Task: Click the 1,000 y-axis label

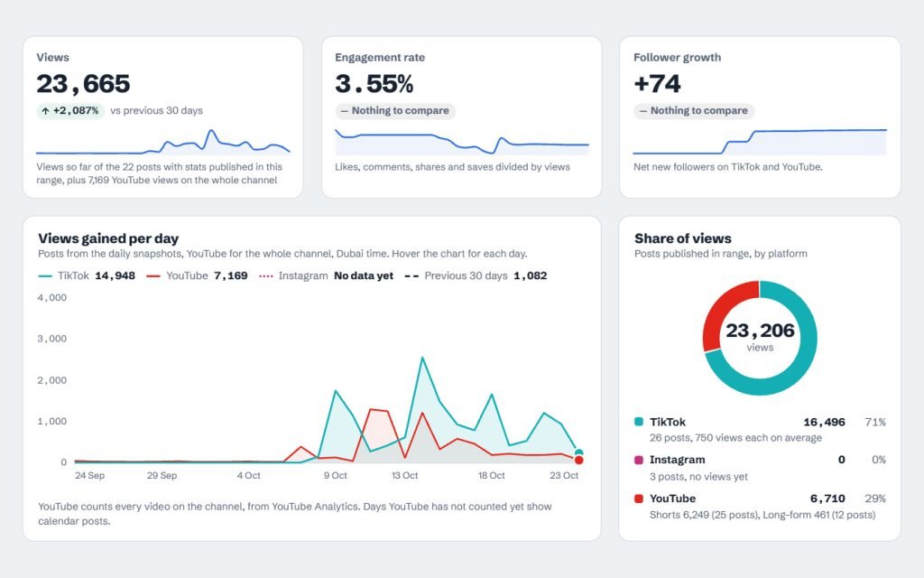Action: 51,421
